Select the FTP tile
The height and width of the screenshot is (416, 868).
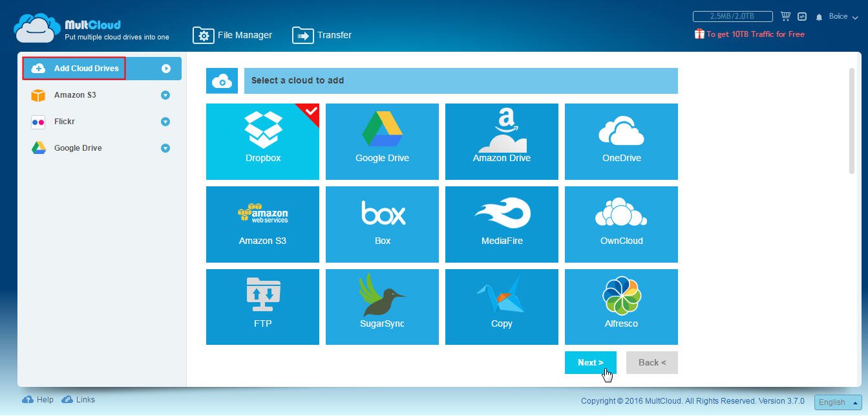[262, 307]
